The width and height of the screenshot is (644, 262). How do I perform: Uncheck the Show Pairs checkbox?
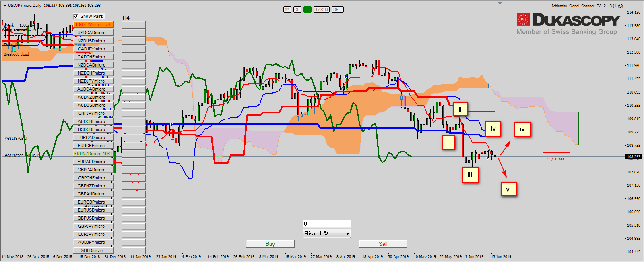[76, 16]
